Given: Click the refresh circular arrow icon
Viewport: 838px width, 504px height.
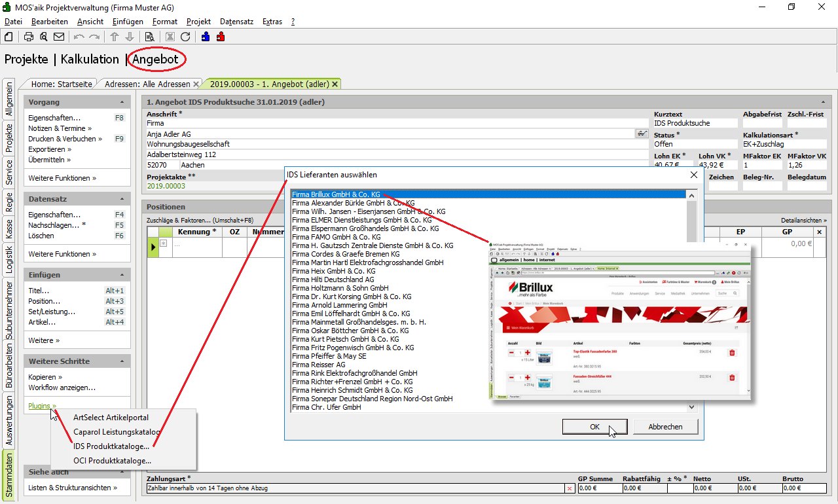Looking at the screenshot, I should point(185,37).
